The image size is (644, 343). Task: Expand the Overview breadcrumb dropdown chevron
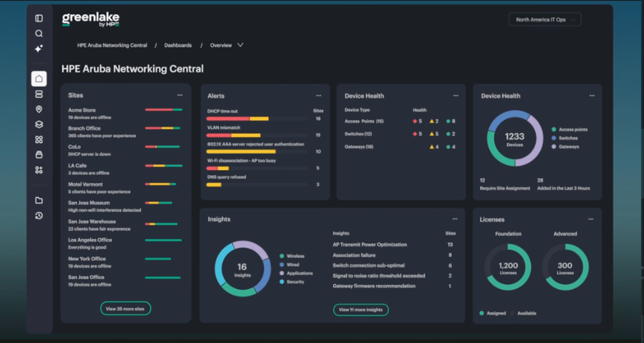point(240,45)
